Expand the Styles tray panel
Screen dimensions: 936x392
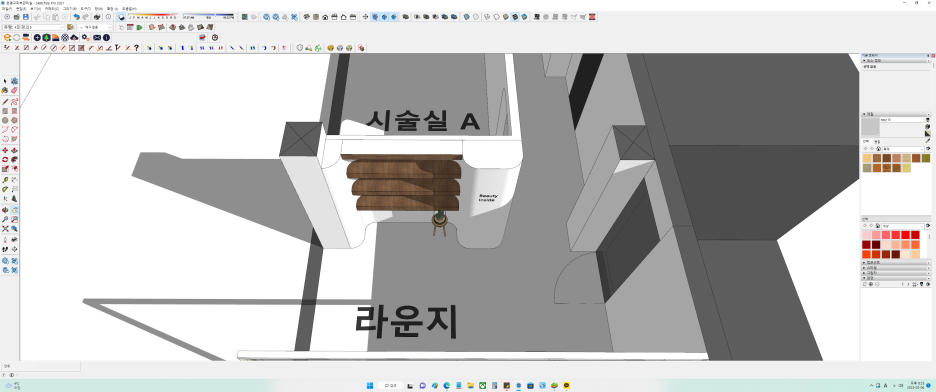(895, 268)
